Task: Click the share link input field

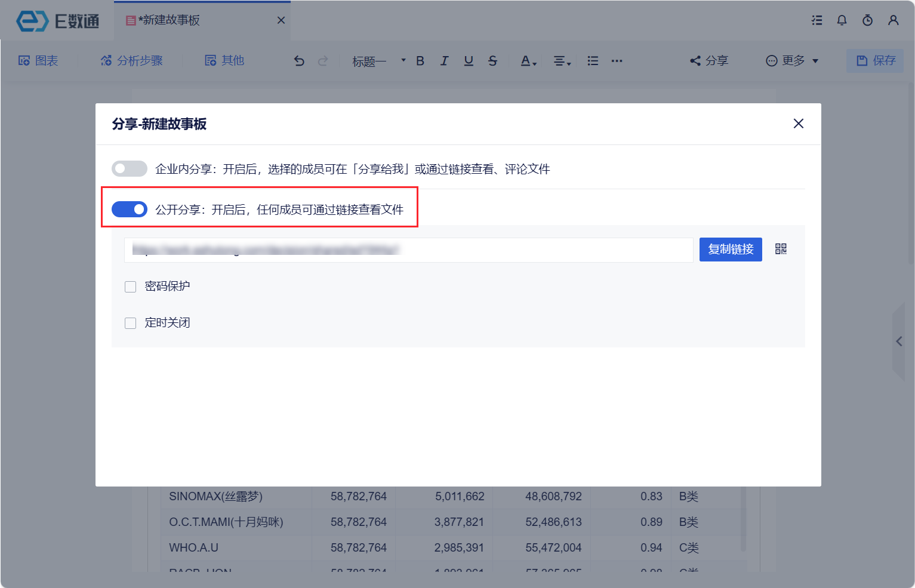Action: (x=408, y=250)
